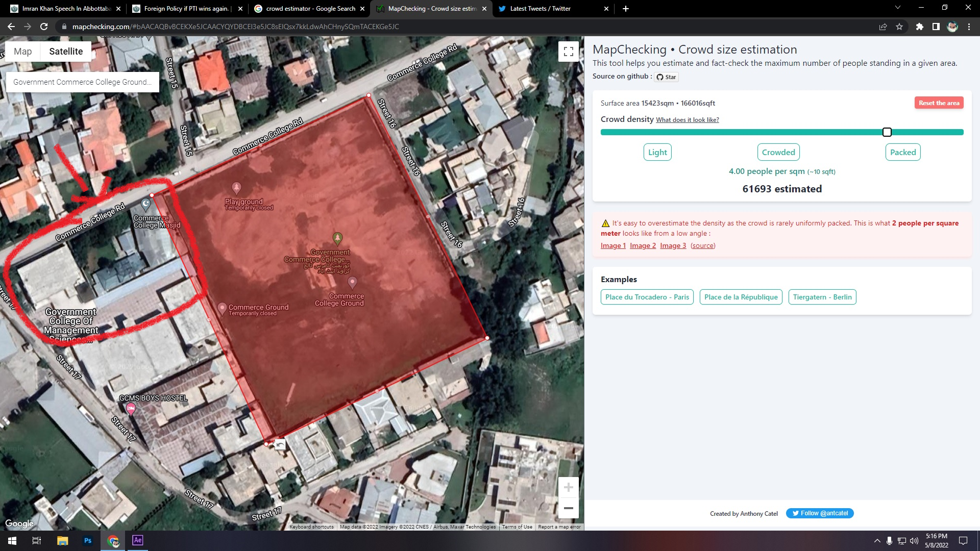Close the Imran Khan Speech tab
The width and height of the screenshot is (980, 551).
click(x=118, y=9)
